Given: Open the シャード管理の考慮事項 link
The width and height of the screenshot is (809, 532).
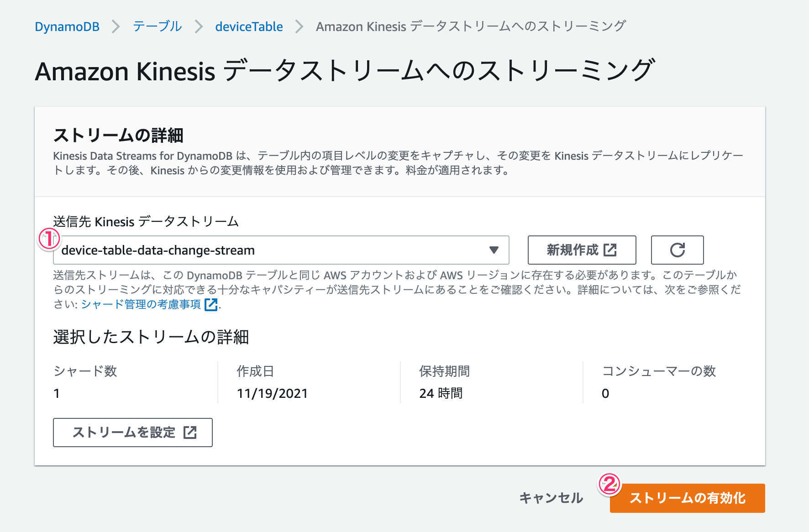Looking at the screenshot, I should 141,304.
